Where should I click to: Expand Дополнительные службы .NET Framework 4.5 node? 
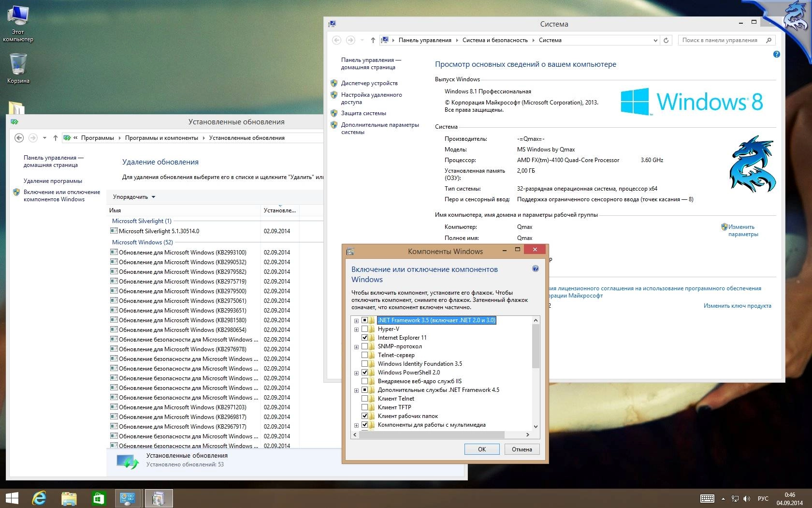(x=356, y=390)
